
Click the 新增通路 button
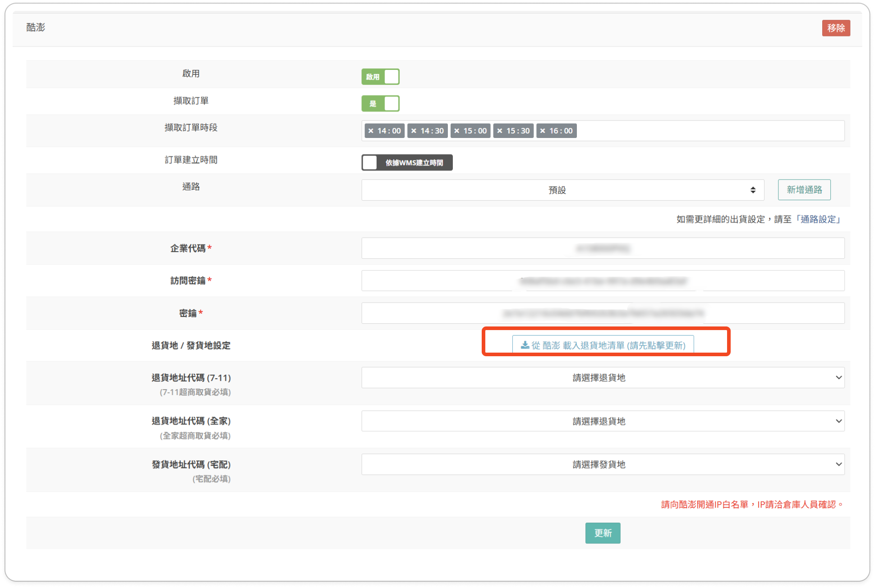[804, 190]
